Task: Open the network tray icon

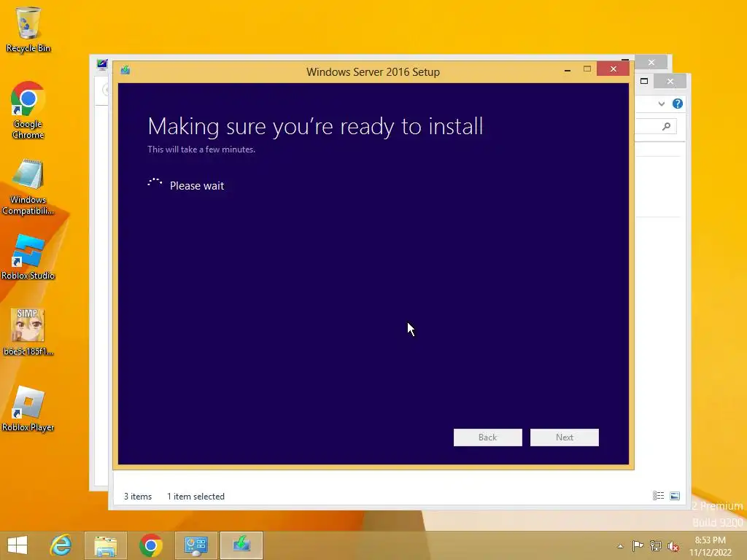Action: pos(656,545)
